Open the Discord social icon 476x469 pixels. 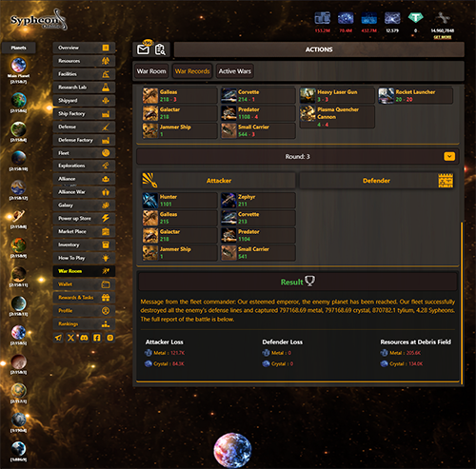pos(84,338)
